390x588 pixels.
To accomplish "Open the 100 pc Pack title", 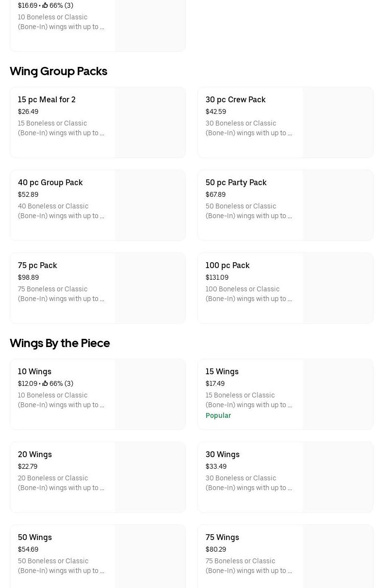I will coord(227,265).
